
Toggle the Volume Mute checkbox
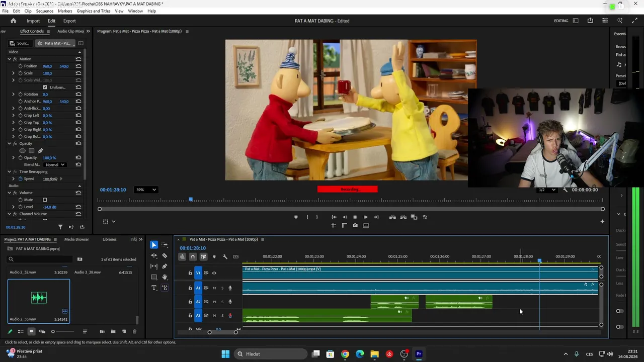pos(45,200)
